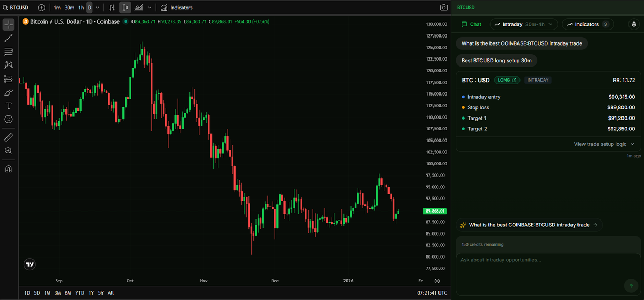Select candlestick chart style icon
This screenshot has height=300, width=644.
(x=125, y=8)
